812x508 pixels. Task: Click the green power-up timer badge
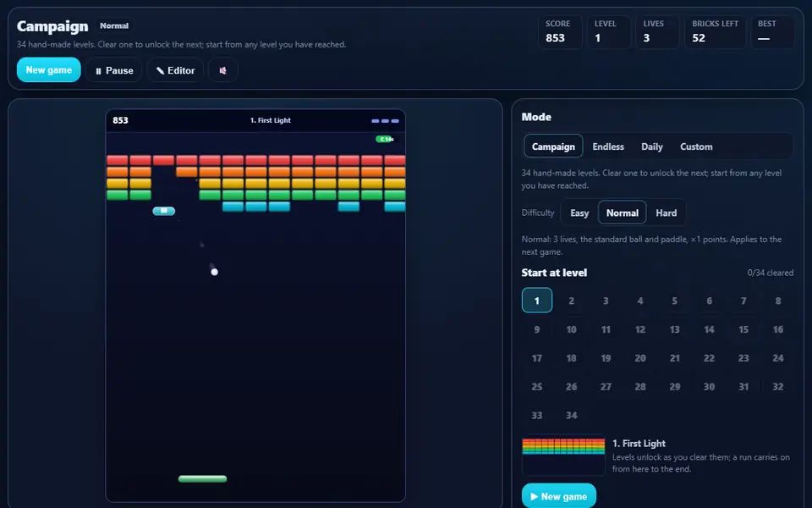point(385,139)
